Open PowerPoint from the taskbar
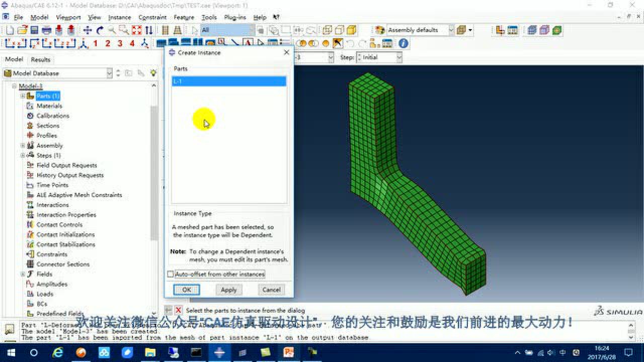Image resolution: width=644 pixels, height=362 pixels. pyautogui.click(x=288, y=352)
